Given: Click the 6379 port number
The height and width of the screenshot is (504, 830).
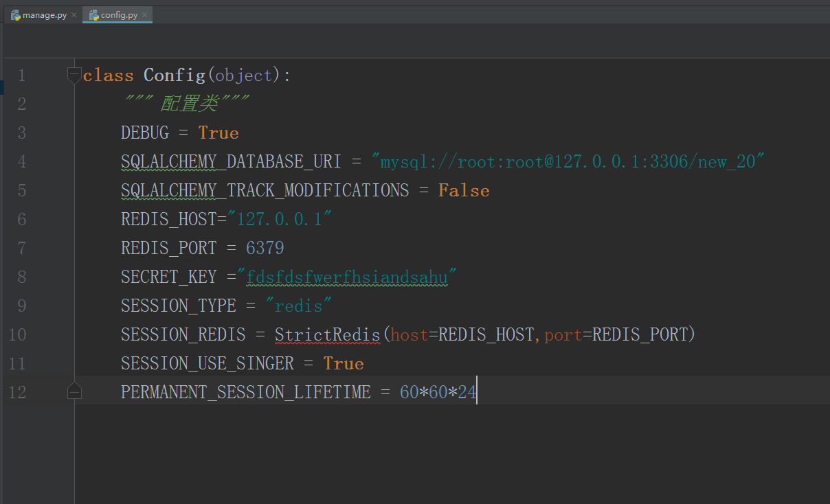Looking at the screenshot, I should tap(265, 248).
